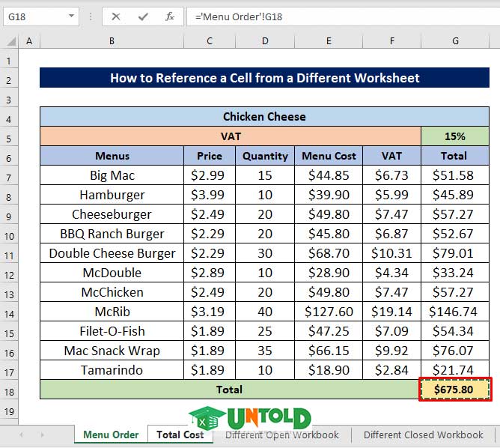This screenshot has width=500, height=448.
Task: Click the Select All corner triangle
Action: coord(10,41)
